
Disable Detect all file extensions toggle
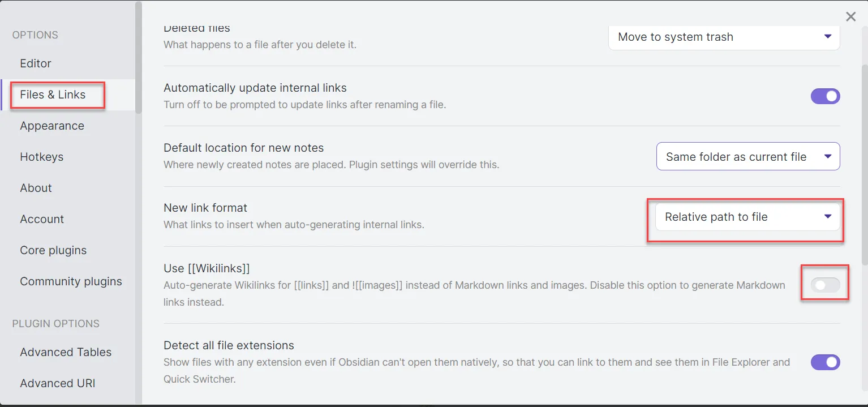pos(825,362)
